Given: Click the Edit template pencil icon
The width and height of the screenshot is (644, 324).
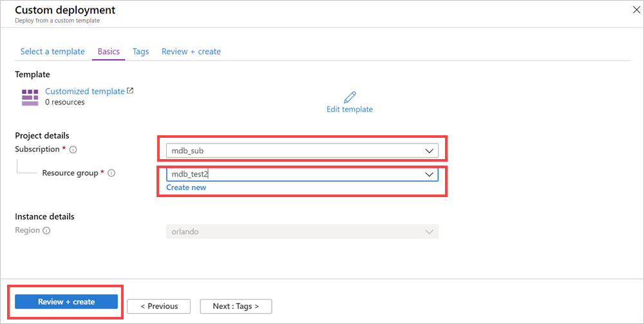Looking at the screenshot, I should [x=350, y=97].
